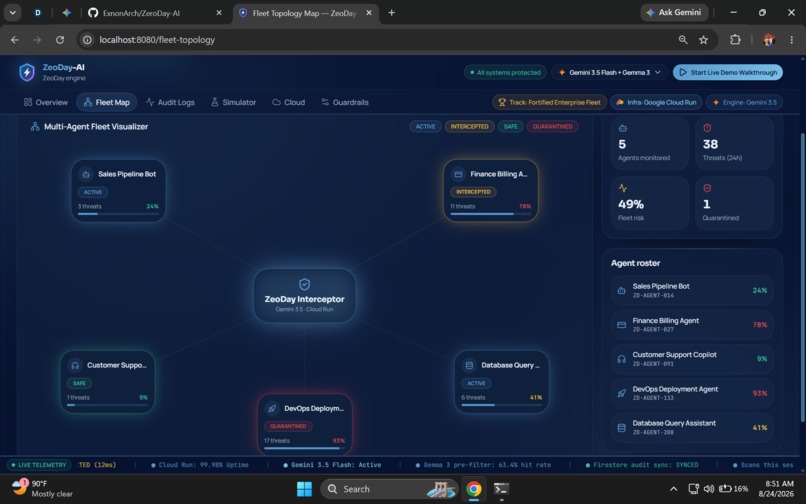
Task: Open the Overview tab
Action: 46,102
